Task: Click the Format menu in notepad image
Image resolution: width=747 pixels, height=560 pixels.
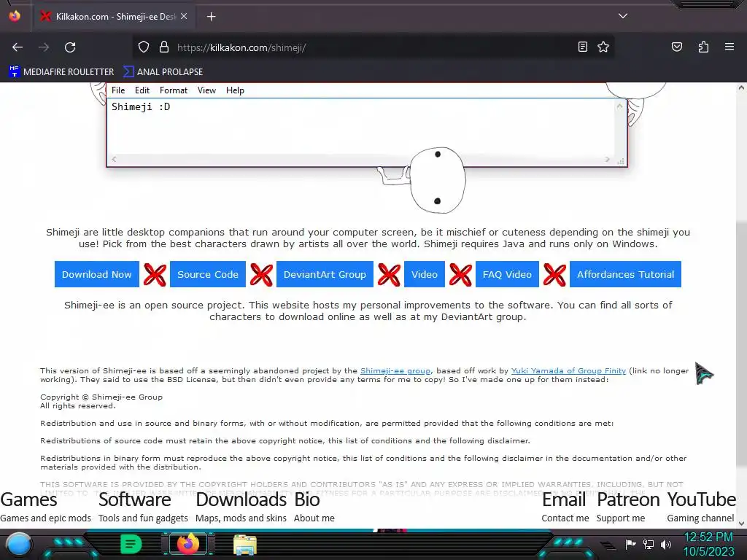Action: coord(174,90)
